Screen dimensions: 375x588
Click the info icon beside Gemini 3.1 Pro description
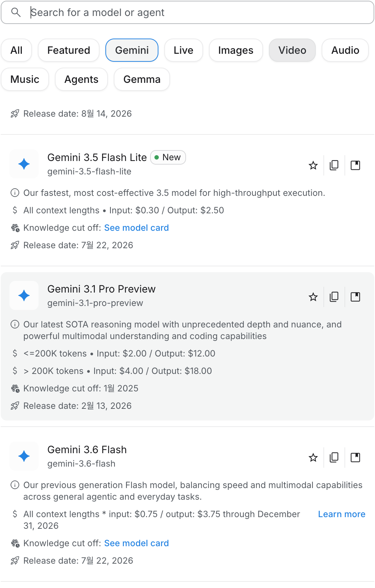[15, 325]
